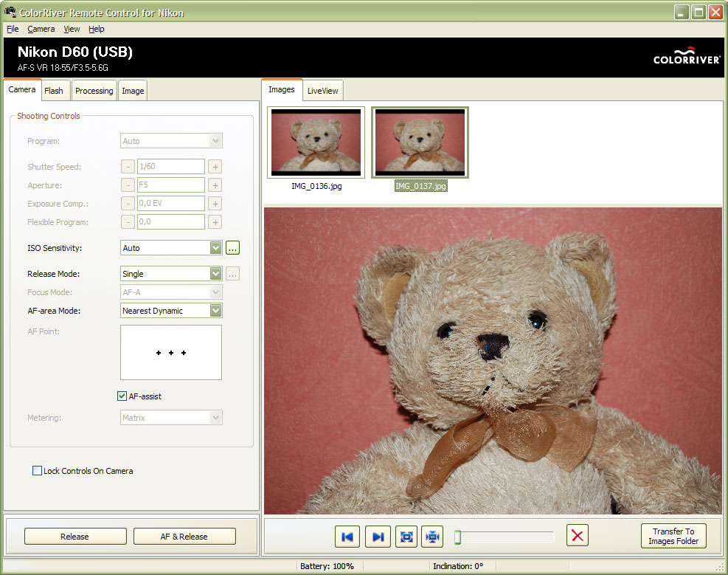
Task: Switch to the Flash tab
Action: (x=54, y=91)
